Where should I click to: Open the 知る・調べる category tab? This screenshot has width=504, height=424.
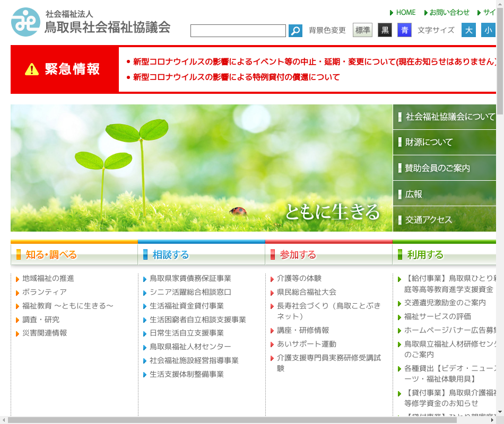coord(74,254)
